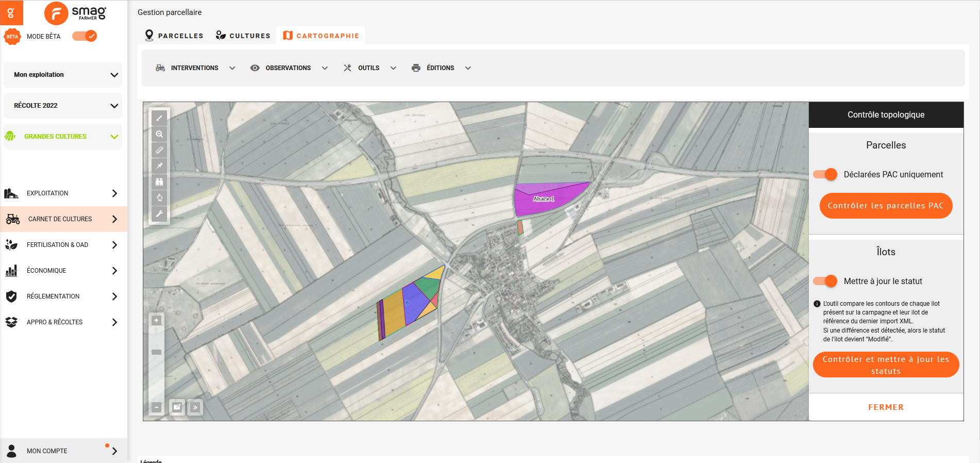Select the brush drawing tool on map
980x463 pixels.
pos(159,118)
